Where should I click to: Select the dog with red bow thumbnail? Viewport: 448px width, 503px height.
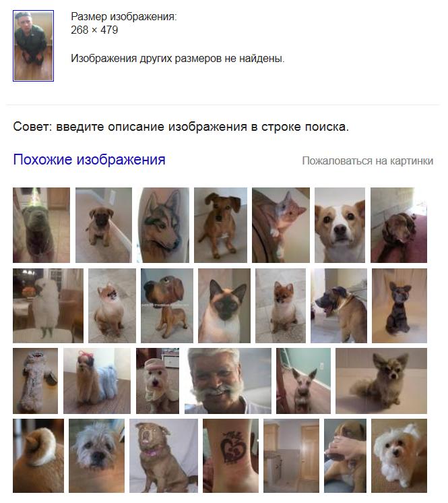coord(97,381)
